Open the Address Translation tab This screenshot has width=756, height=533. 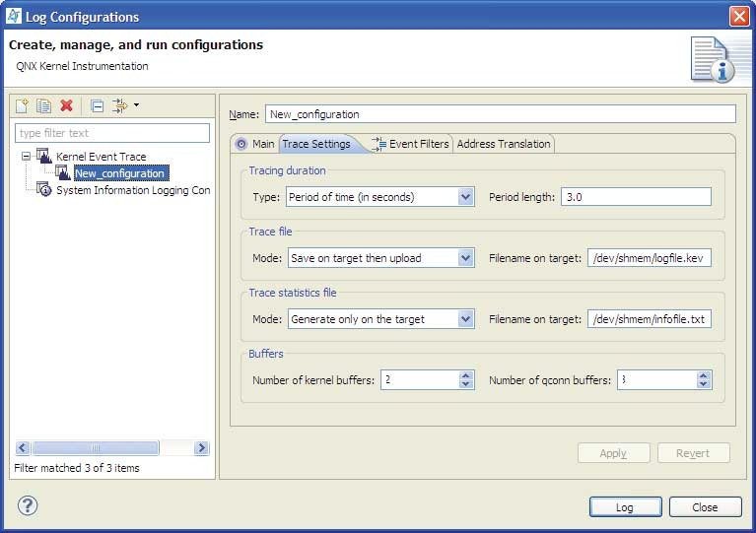pos(504,144)
